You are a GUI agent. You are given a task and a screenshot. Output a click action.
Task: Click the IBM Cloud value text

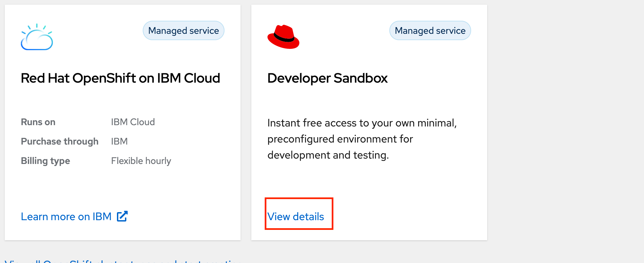coord(133,122)
